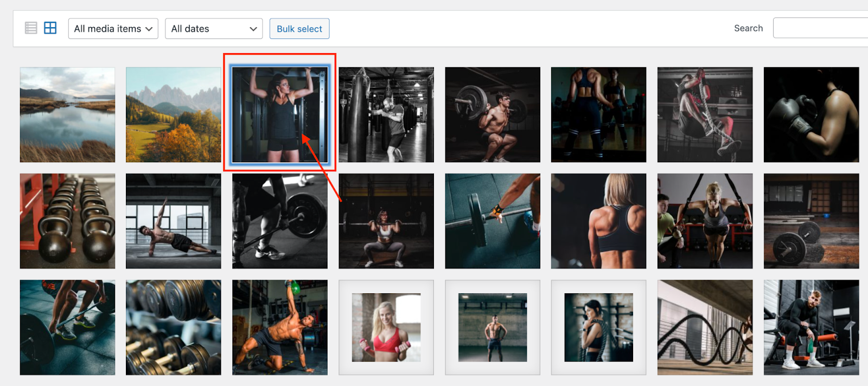Open the woman squatting with barbell thumbnail

(x=386, y=221)
